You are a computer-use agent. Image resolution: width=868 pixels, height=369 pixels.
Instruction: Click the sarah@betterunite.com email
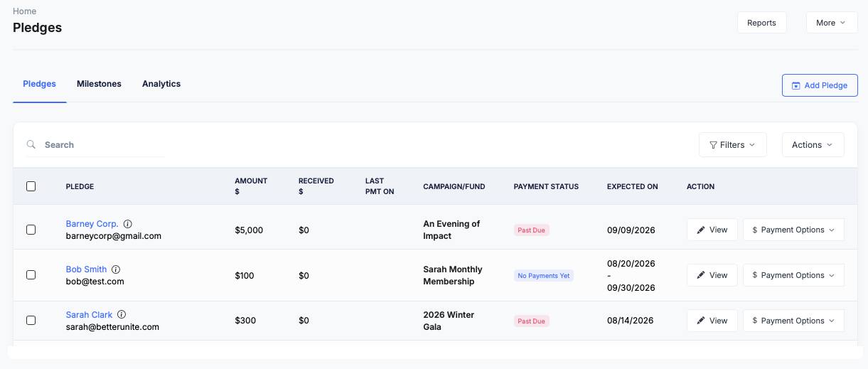coord(112,327)
